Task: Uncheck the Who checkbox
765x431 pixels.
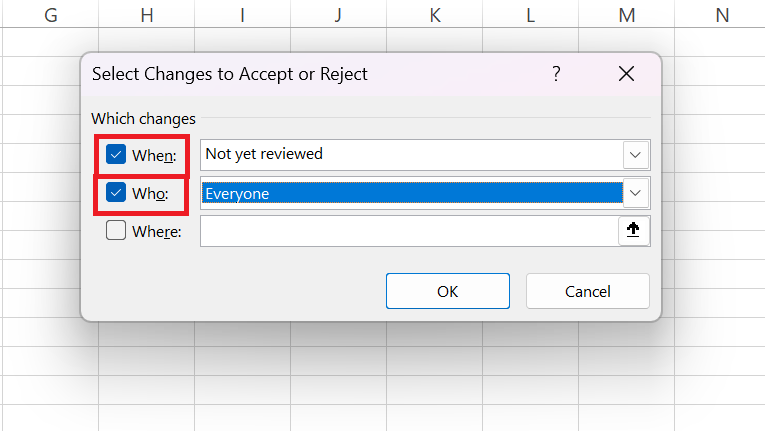Action: coord(116,192)
